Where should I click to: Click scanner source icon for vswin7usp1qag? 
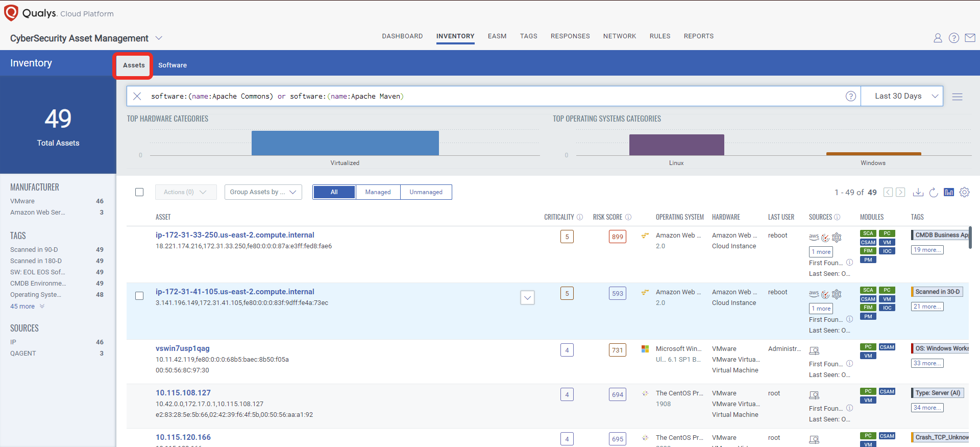814,351
